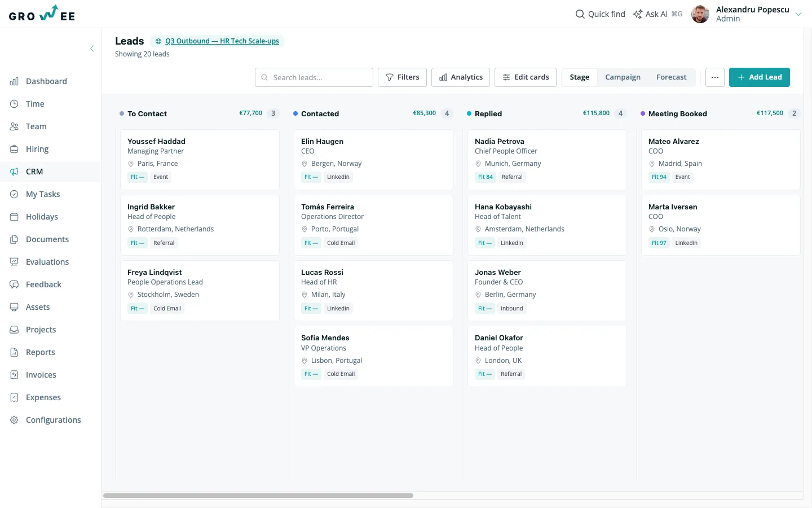Switch board view to Campaign
Viewport: 812px width, 508px height.
tap(623, 77)
